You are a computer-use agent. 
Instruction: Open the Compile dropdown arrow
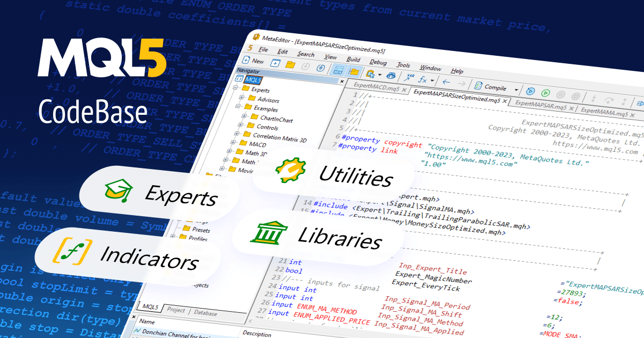click(x=516, y=90)
